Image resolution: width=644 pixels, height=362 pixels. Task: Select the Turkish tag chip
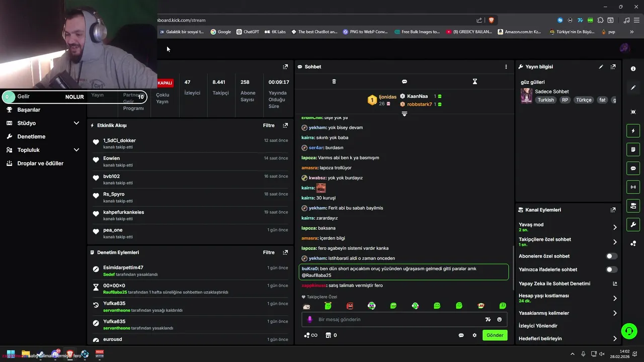pyautogui.click(x=545, y=100)
